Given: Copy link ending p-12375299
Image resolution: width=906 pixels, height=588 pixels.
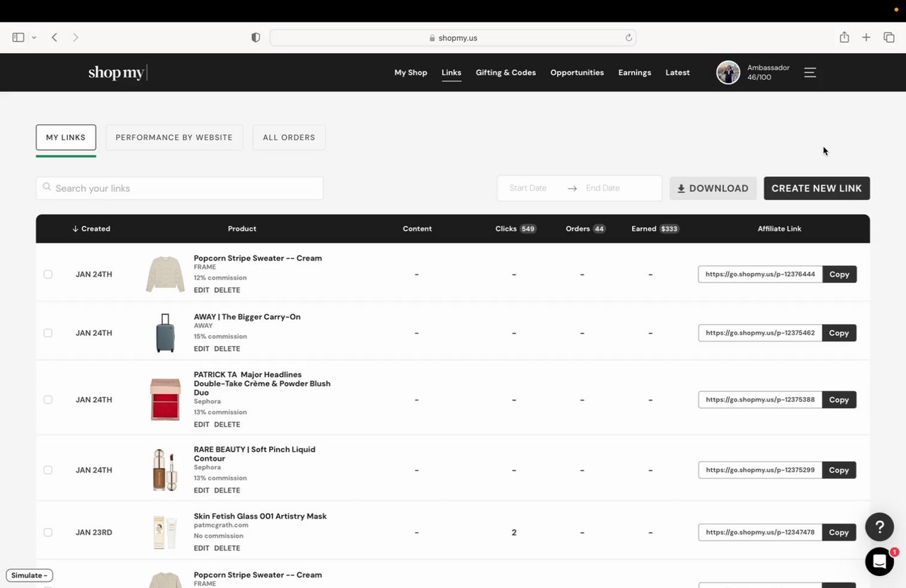Looking at the screenshot, I should pyautogui.click(x=839, y=470).
